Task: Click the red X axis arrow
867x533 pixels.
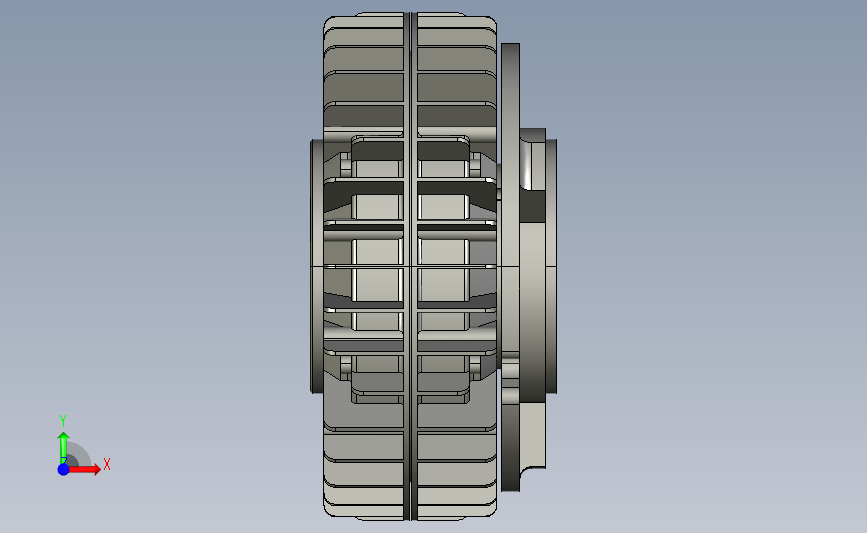Action: (x=84, y=469)
